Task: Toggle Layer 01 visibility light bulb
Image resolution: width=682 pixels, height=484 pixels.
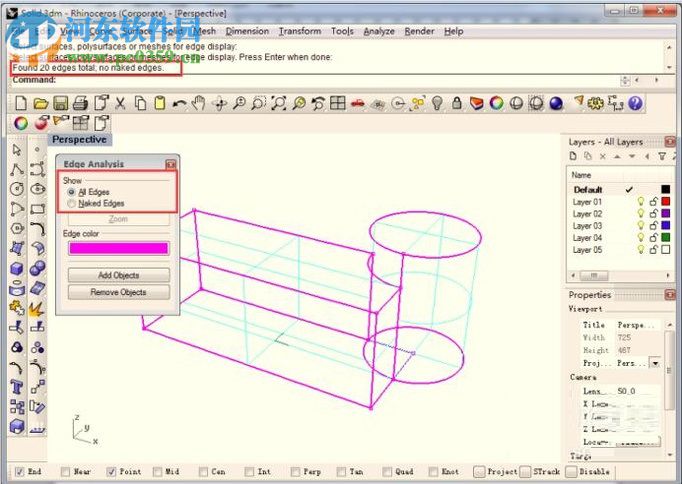Action: point(641,201)
